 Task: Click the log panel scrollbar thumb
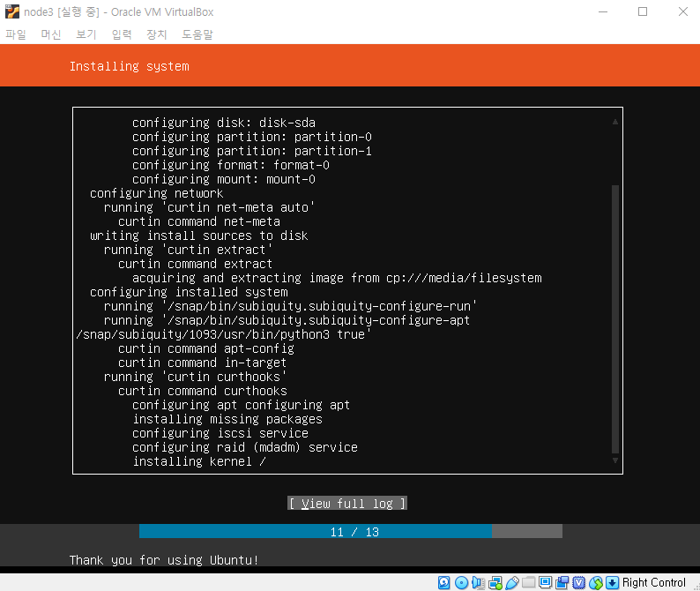pos(615,319)
